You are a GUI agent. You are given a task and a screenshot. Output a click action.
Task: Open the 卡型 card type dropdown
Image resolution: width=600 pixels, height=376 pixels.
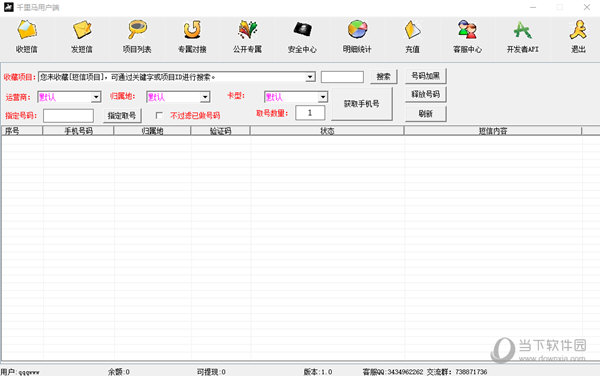[x=323, y=97]
